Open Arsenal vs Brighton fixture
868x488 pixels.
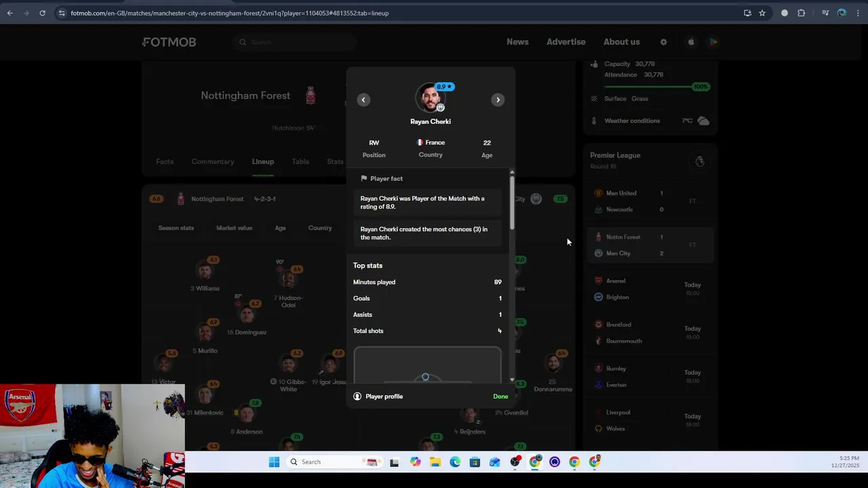pyautogui.click(x=650, y=289)
